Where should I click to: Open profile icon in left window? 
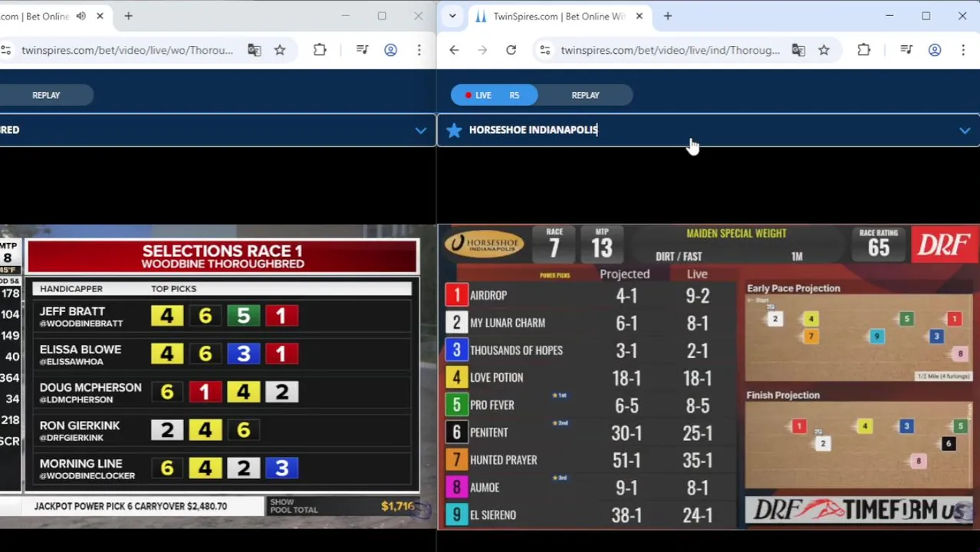coord(390,50)
